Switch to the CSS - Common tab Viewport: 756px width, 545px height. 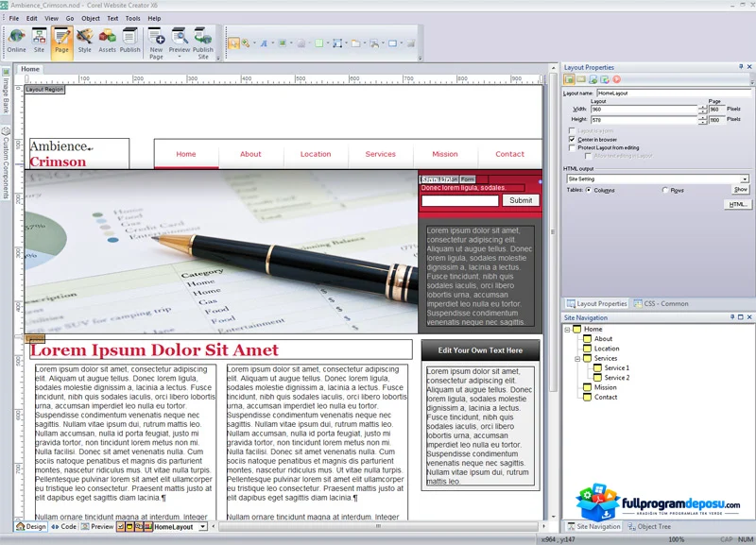click(661, 303)
